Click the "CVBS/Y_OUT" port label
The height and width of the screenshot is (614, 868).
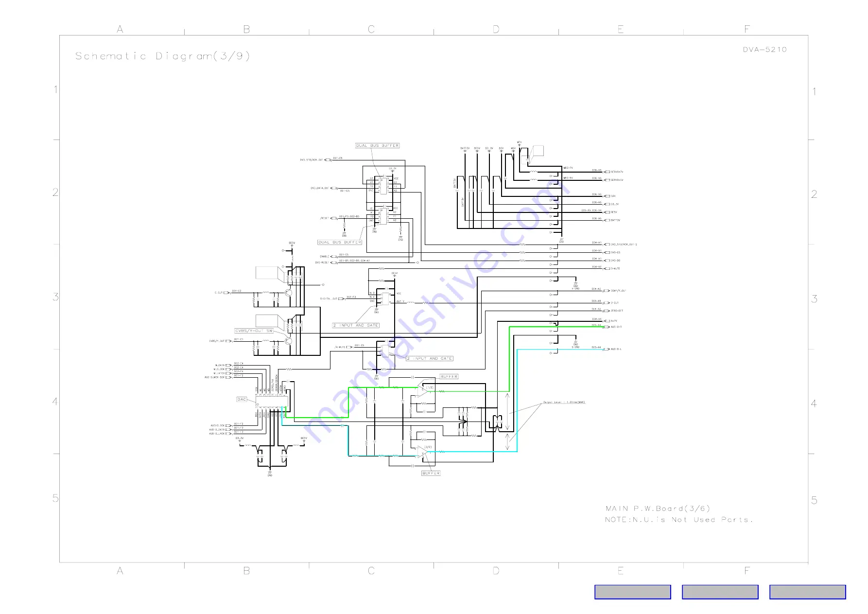pyautogui.click(x=217, y=341)
